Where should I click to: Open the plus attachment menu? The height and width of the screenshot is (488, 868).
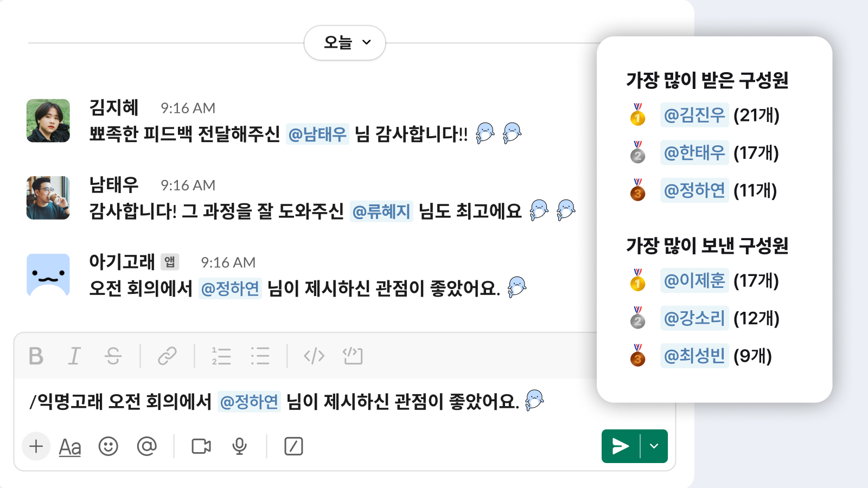(36, 446)
